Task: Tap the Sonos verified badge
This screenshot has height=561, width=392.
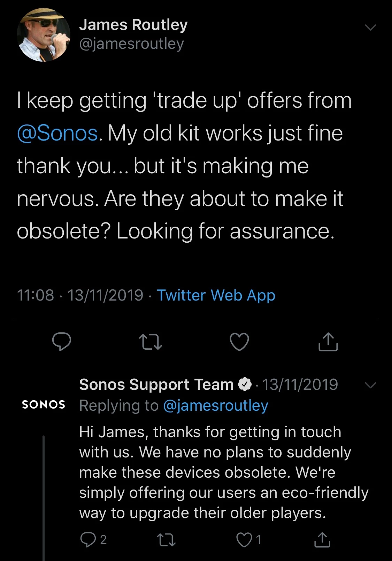Action: click(245, 385)
